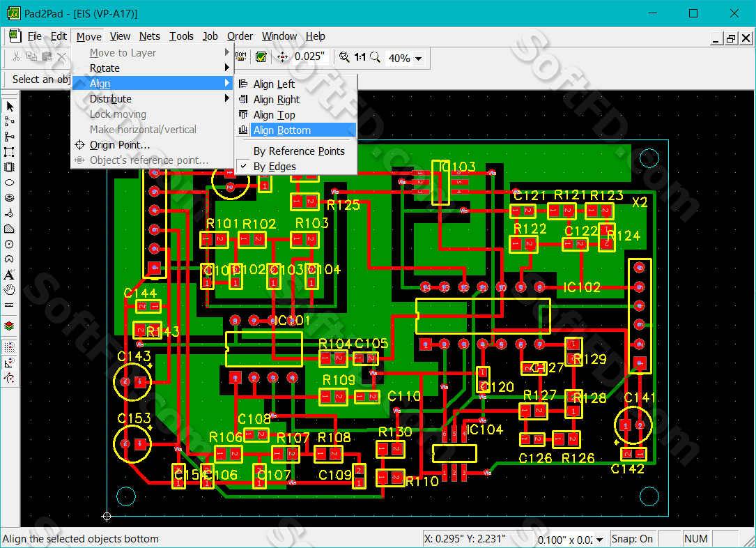Set zoom to 1:1
Viewport: 756px width, 548px height.
[360, 57]
